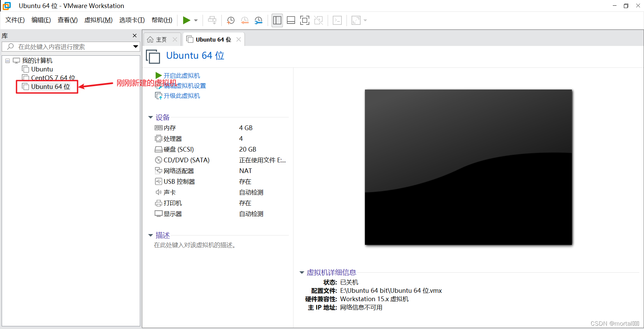Click the 打印机 printer icon
Image resolution: width=644 pixels, height=329 pixels.
click(158, 203)
